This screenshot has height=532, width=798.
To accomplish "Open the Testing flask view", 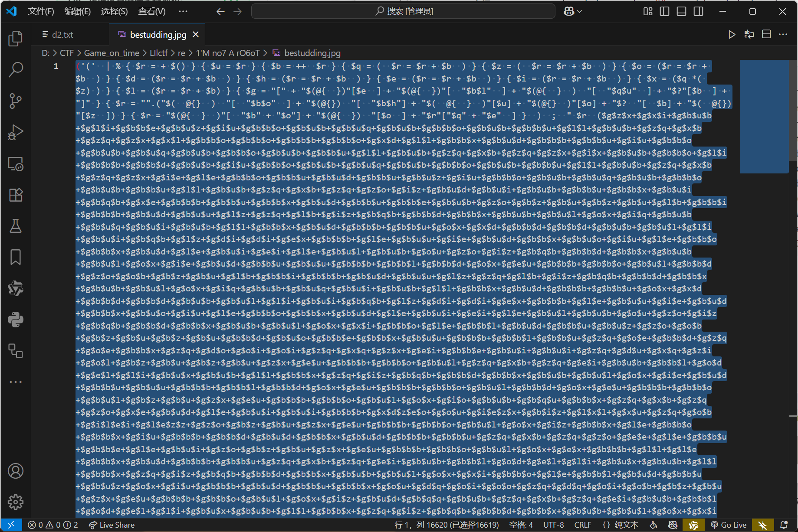I will point(16,226).
